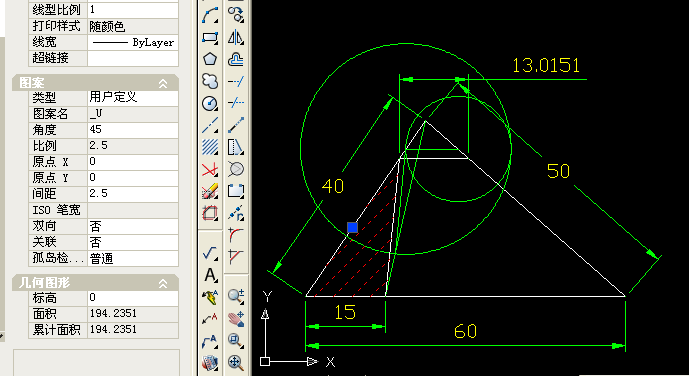Image resolution: width=689 pixels, height=376 pixels.
Task: Open the 类型 用户定义 value field
Action: (x=133, y=98)
